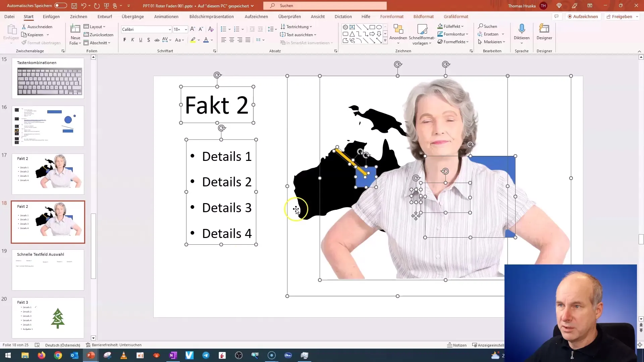Click the bullet list icon in ribbon
Image resolution: width=644 pixels, height=362 pixels.
(x=223, y=29)
